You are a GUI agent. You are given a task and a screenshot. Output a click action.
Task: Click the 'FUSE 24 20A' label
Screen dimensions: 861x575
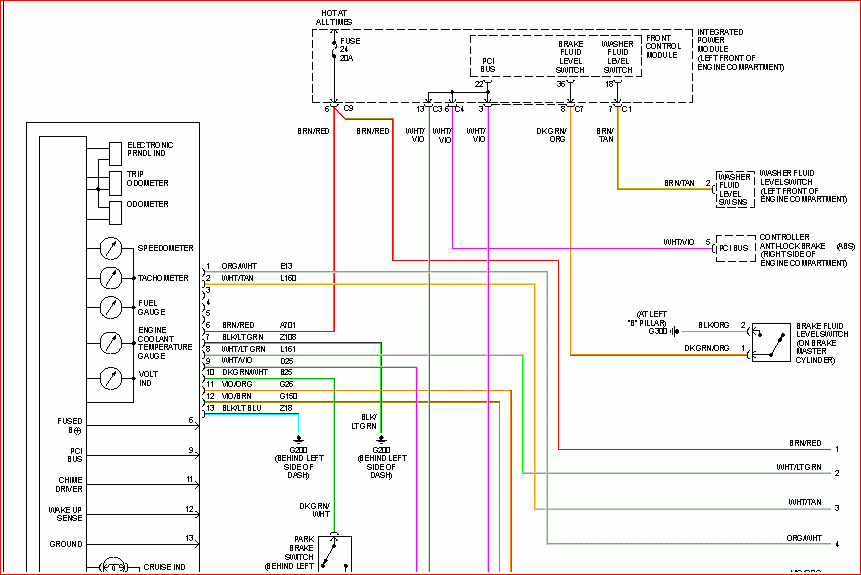point(350,49)
